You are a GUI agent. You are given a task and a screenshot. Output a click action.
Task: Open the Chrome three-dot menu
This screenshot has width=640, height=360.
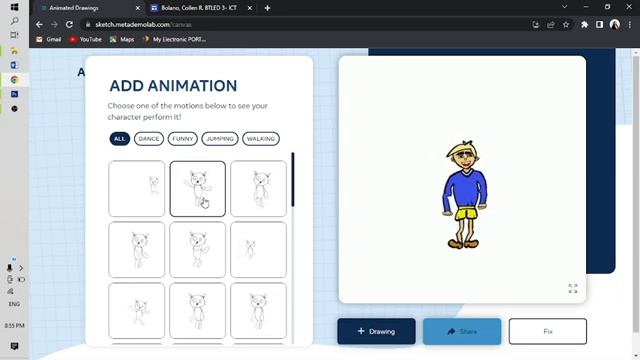pos(630,24)
